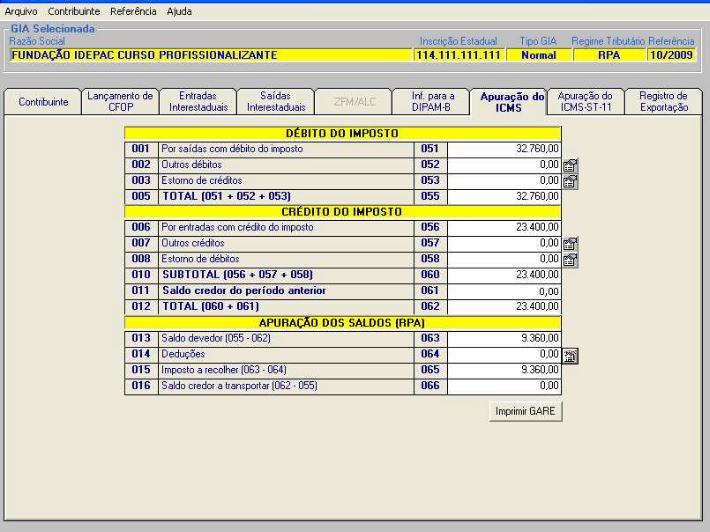Switch to Registro de Exportação tab
710x532 pixels.
click(664, 102)
